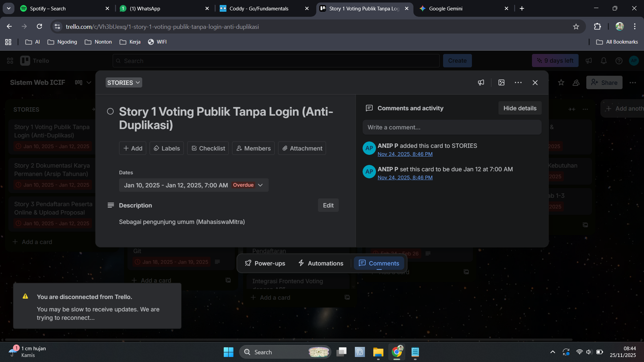Open the card actions three-dot menu
The width and height of the screenshot is (644, 362).
pos(518,82)
